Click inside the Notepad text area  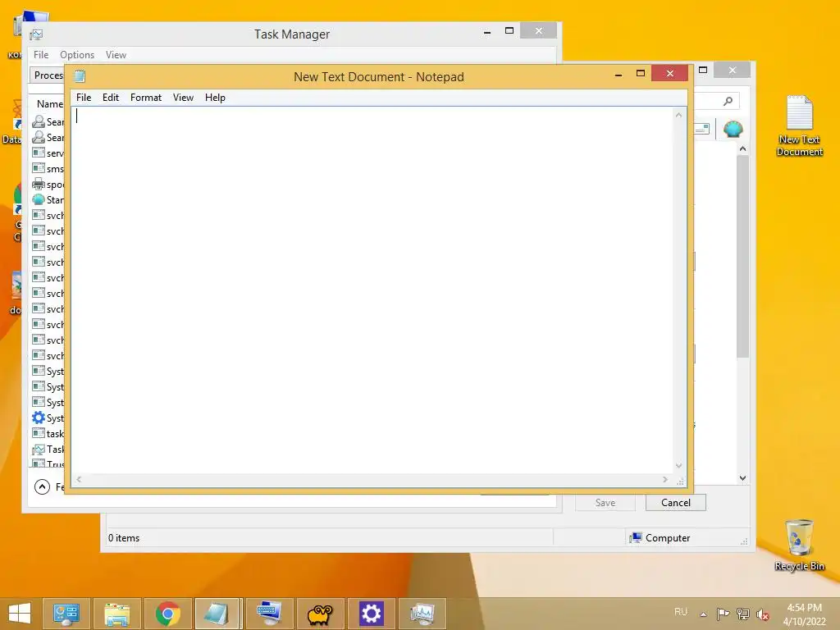point(372,290)
